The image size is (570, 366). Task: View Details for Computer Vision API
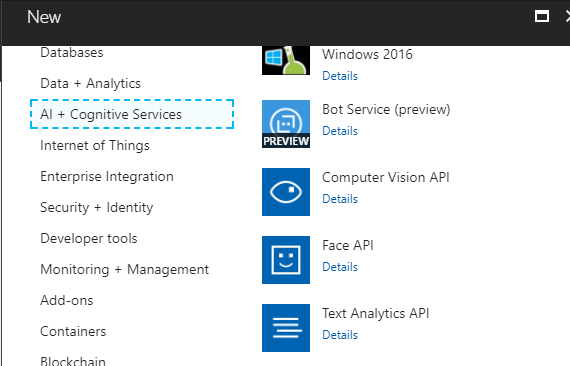click(340, 199)
